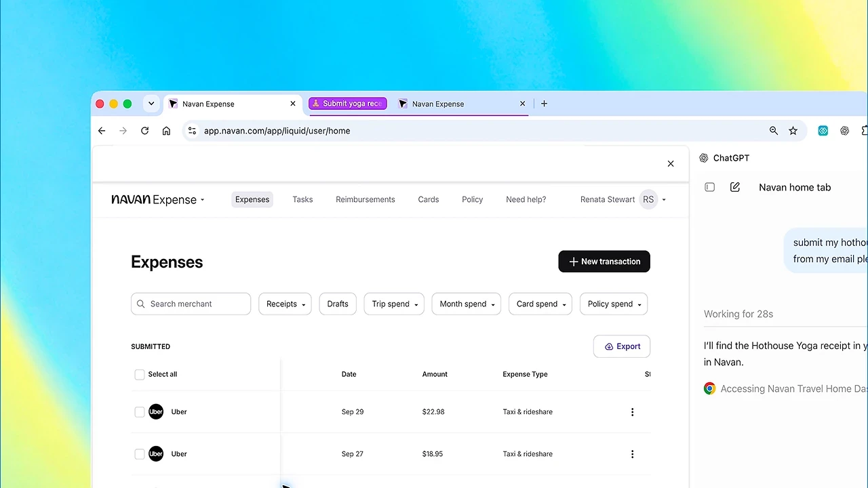
Task: Click the Export button
Action: [x=622, y=346]
